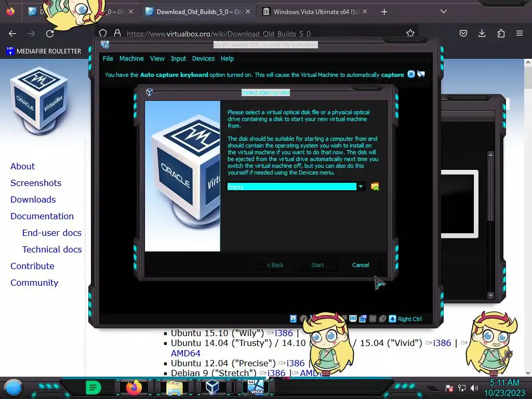This screenshot has height=399, width=532.
Task: Open the Help menu in the VM window
Action: click(227, 58)
